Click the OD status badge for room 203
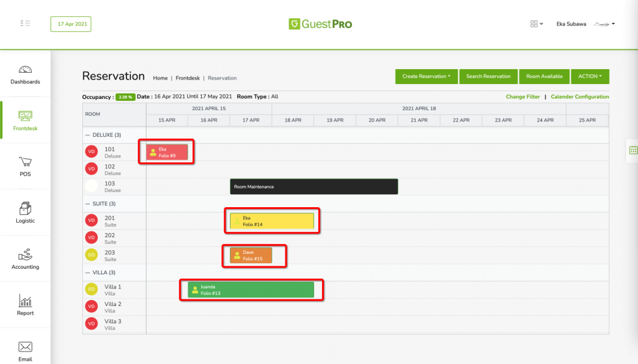 pyautogui.click(x=92, y=254)
